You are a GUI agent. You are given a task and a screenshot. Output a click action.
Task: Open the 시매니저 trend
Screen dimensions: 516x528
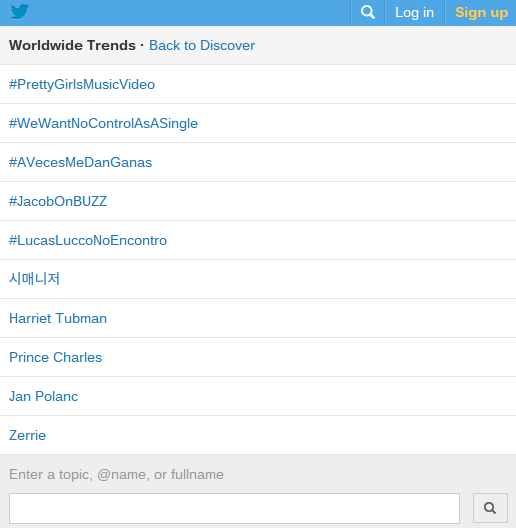tap(34, 279)
